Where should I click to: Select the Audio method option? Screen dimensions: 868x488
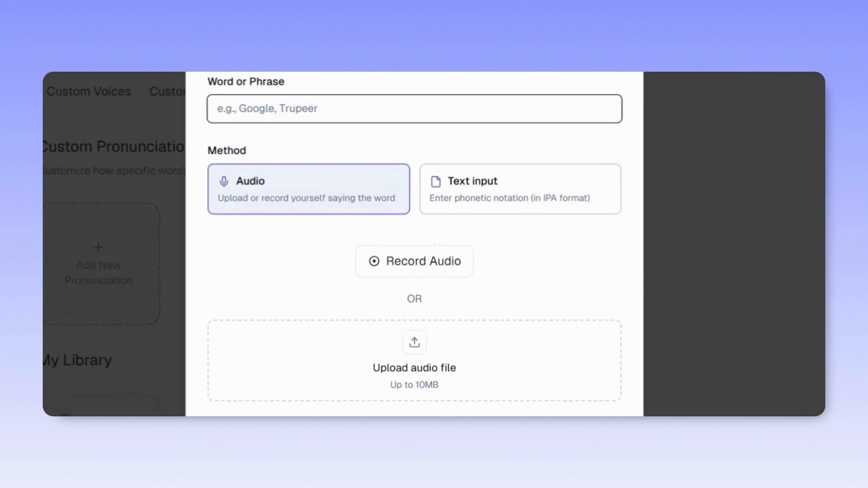309,189
